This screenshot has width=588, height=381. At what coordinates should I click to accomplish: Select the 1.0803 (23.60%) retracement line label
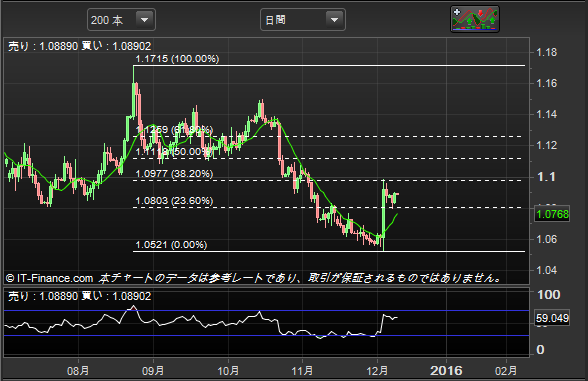(174, 201)
